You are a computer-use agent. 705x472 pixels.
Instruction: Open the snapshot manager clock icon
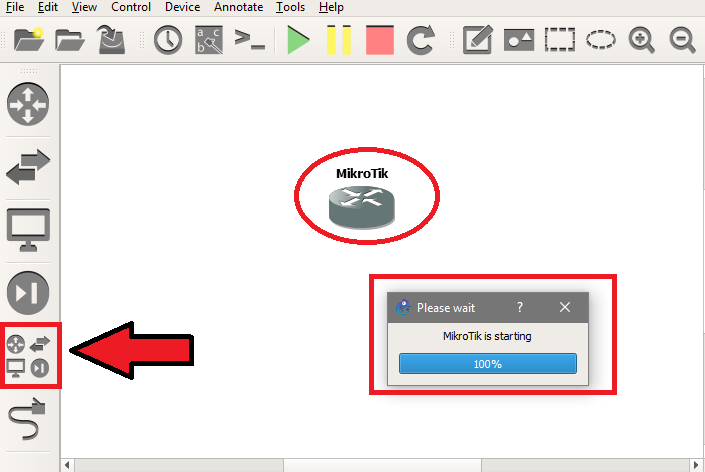point(168,40)
